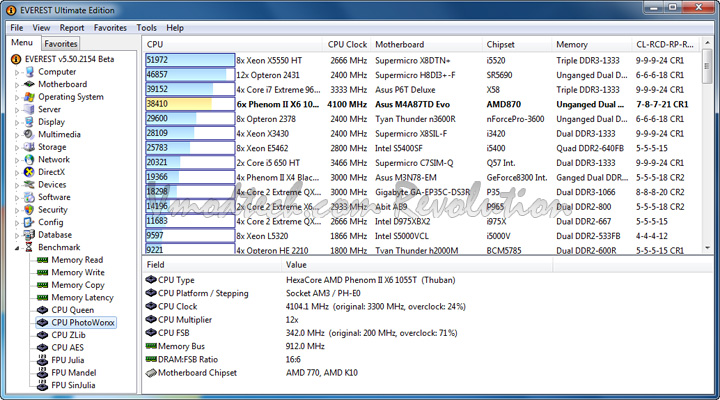Select the 6x Phenom II X6 row
Viewport: 720px width, 400px height.
[422, 104]
